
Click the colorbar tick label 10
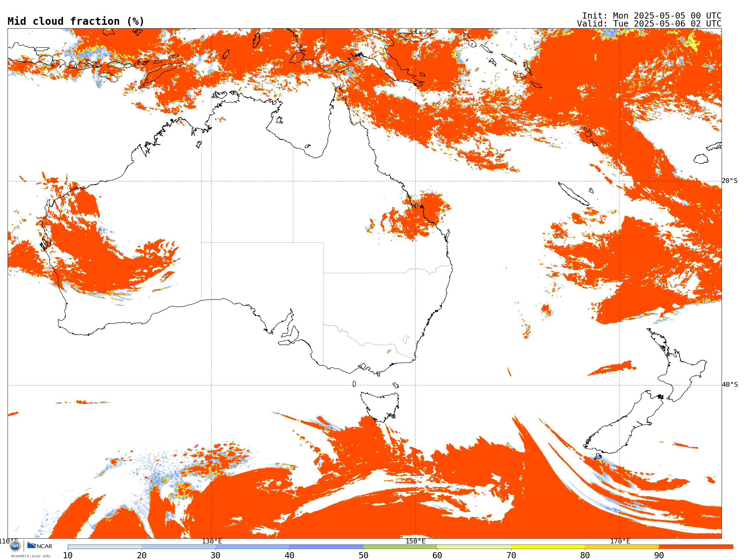pos(68,556)
